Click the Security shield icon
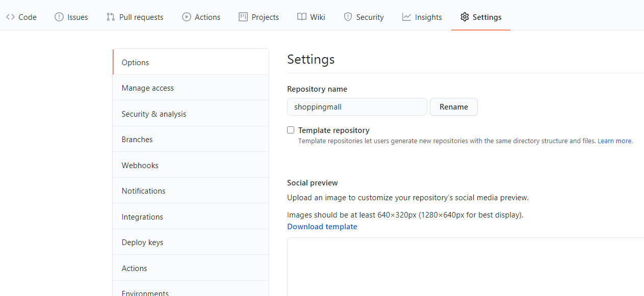 click(x=348, y=17)
